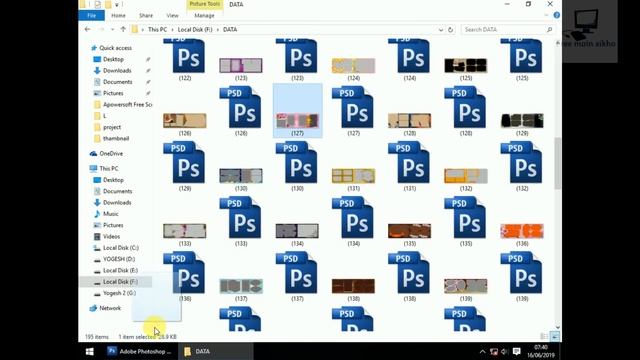
Task: Open the Action Center notification icon
Action: [516, 351]
